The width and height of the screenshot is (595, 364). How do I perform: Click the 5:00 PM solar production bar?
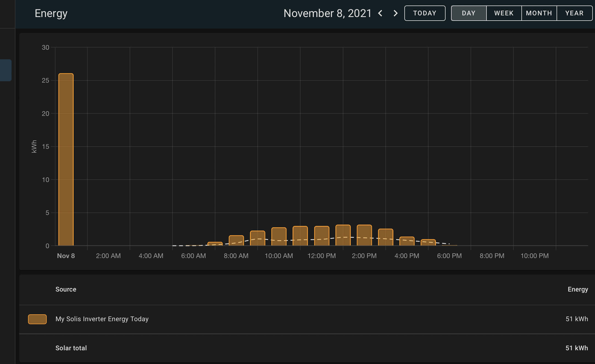pos(428,243)
